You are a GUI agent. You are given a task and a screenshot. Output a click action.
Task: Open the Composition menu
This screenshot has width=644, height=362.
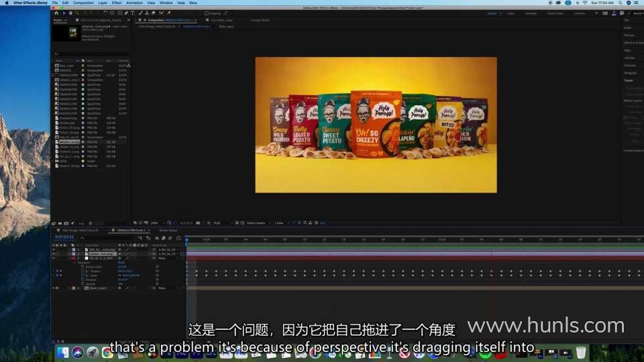tap(83, 3)
